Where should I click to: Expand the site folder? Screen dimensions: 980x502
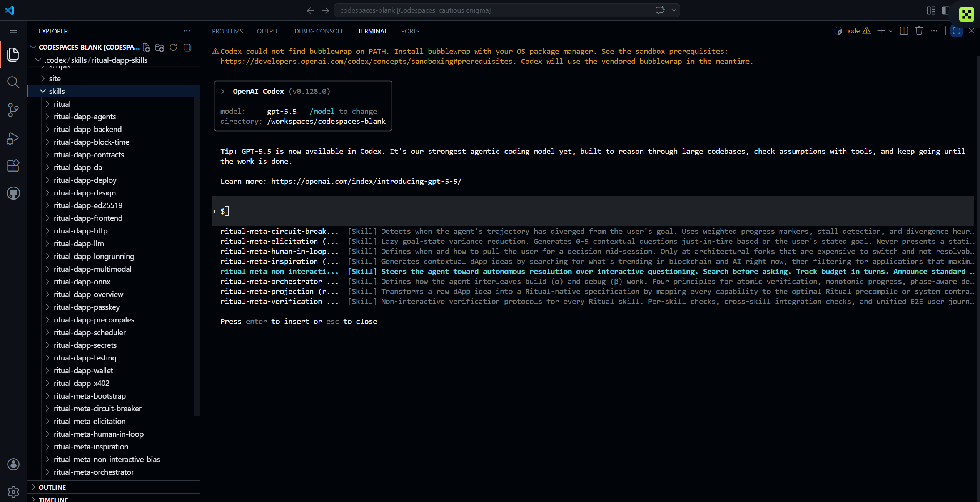click(x=114, y=78)
